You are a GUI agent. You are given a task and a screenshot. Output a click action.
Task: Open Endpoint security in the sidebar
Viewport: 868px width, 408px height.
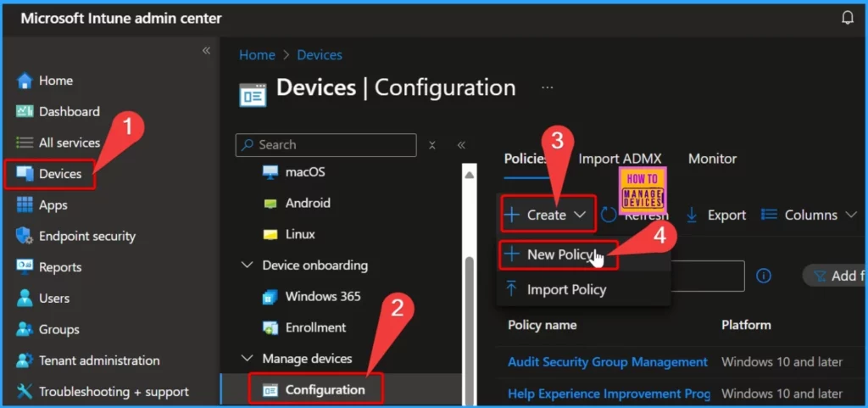[87, 236]
